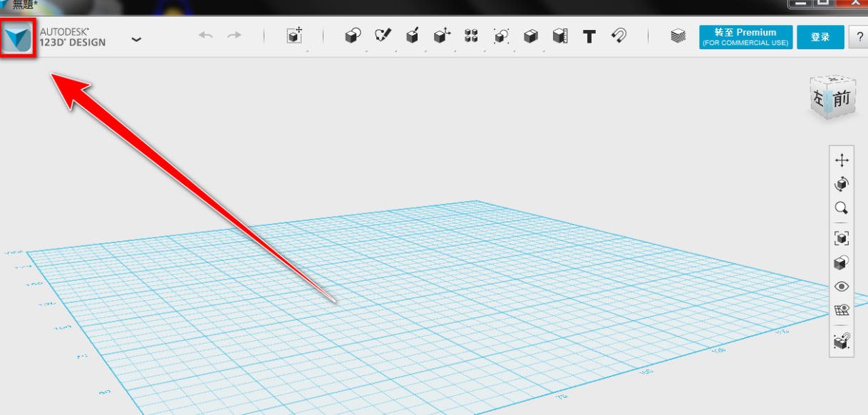
Task: Select the Text tool
Action: (x=589, y=36)
